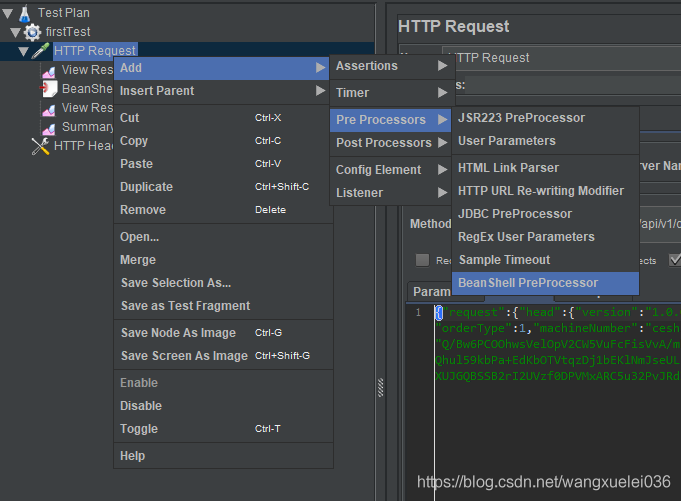Collapse the Test Plan tree node
Screen dimensions: 681x501
click(8, 13)
